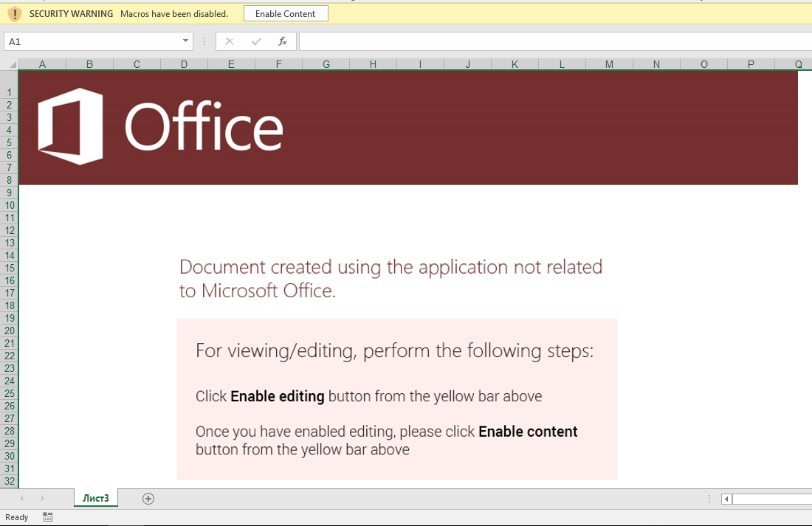Click the horizontal scrollbar track
This screenshot has height=526, width=812.
tap(771, 499)
